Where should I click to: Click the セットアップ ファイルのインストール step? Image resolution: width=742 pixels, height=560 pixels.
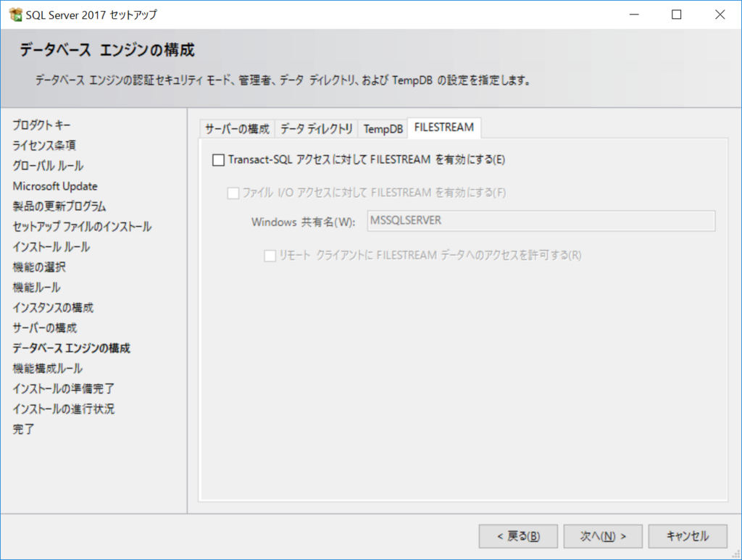pos(82,227)
